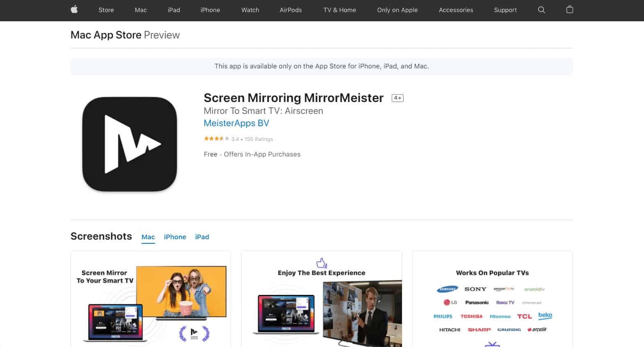Click the Grundig logo
The height and width of the screenshot is (347, 644).
coord(509,330)
